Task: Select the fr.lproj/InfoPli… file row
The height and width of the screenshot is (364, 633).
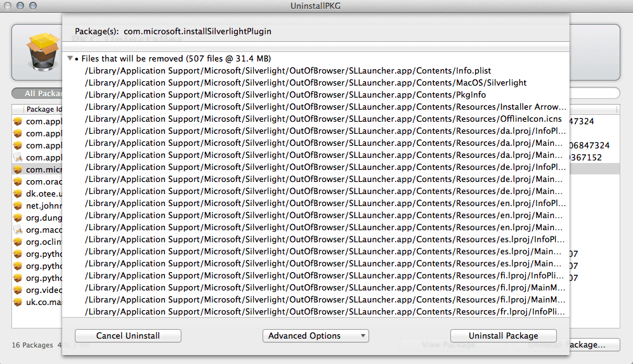Action: click(316, 312)
